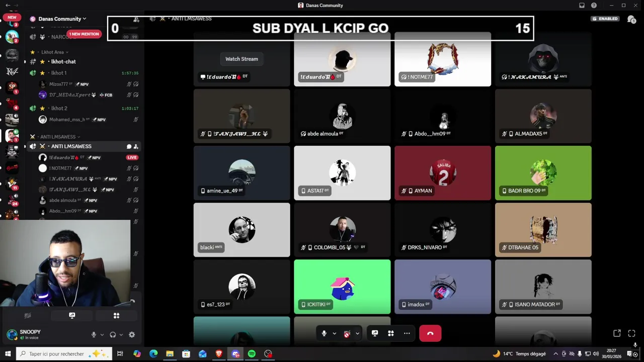Screen dimensions: 644x362
Task: Toggle deafen headphones in user panel
Action: [113, 335]
